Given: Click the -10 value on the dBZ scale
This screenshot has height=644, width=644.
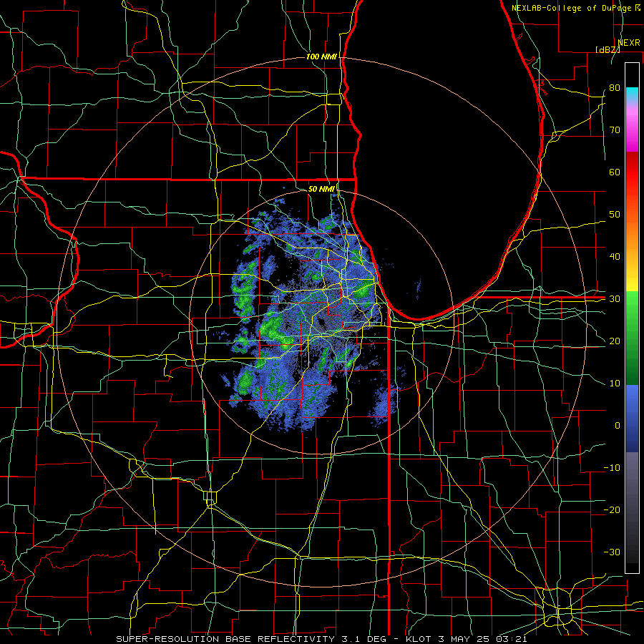Looking at the screenshot, I should pos(612,468).
